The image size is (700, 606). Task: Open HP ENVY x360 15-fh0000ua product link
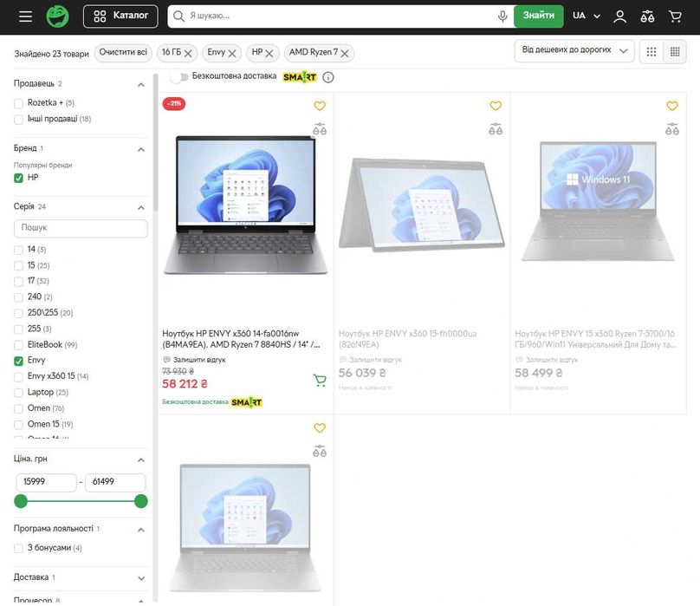pyautogui.click(x=407, y=339)
